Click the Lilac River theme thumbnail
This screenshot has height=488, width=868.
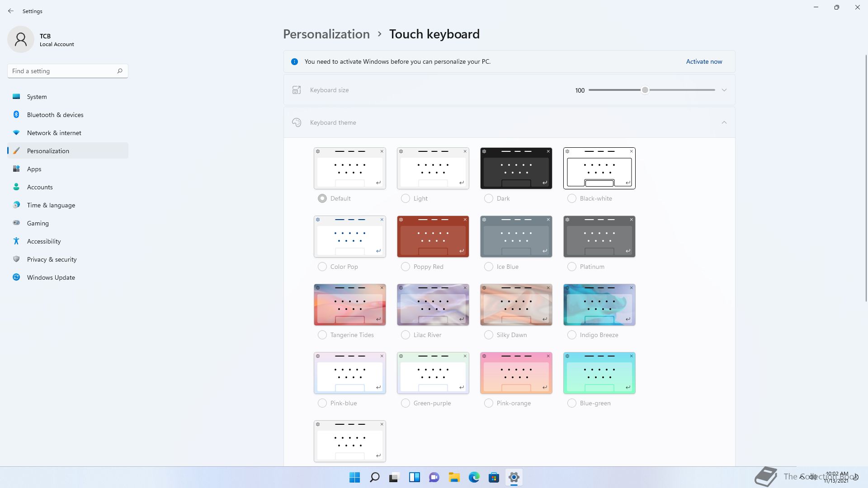(433, 305)
